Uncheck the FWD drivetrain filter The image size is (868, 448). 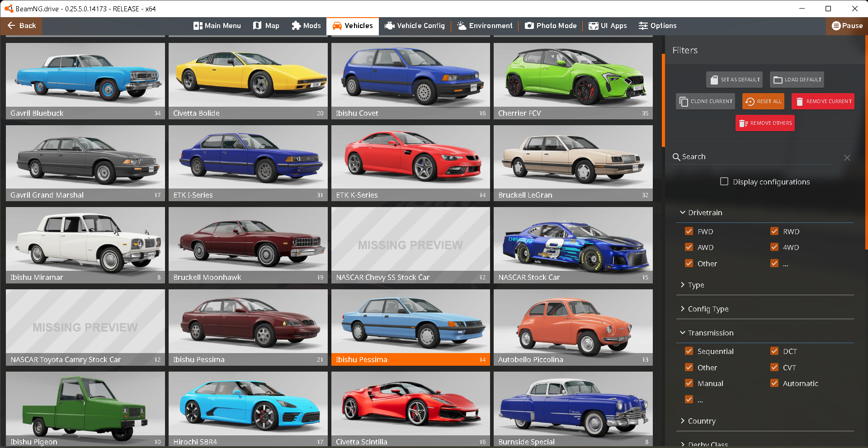pyautogui.click(x=689, y=231)
